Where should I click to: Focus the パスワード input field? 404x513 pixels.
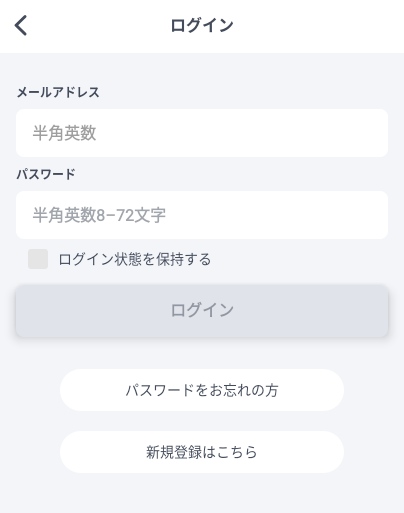tap(202, 215)
